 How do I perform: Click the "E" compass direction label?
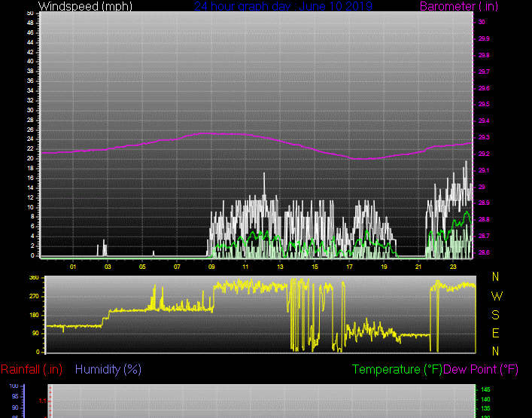tap(495, 334)
